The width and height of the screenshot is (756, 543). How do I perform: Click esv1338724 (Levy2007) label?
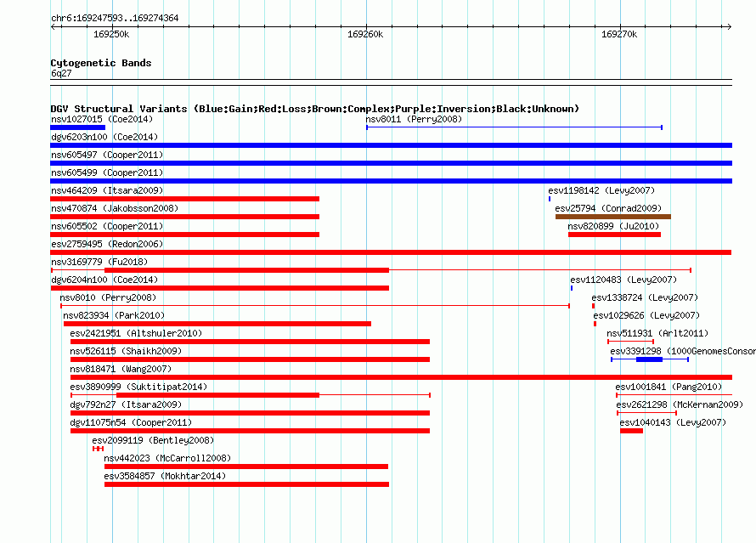point(645,297)
